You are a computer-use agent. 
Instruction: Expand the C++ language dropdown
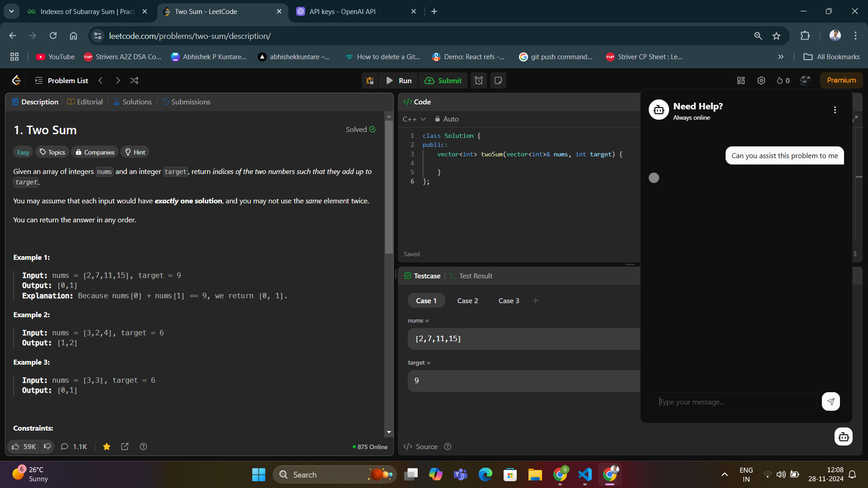(x=414, y=119)
